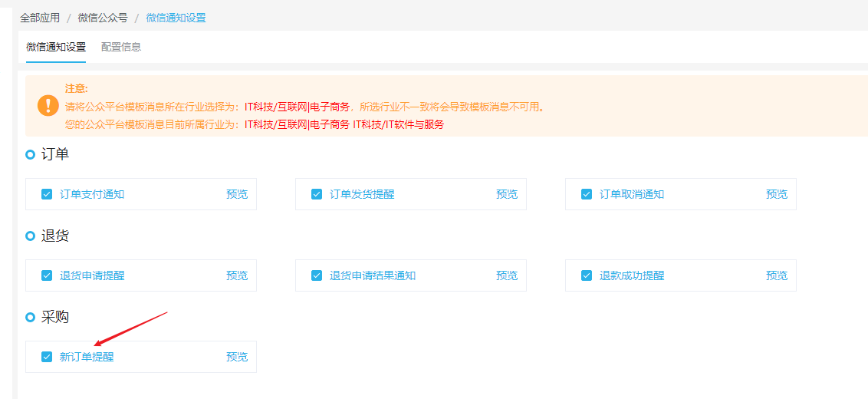This screenshot has width=868, height=399.
Task: Toggle the 退款成功提醒 checkbox
Action: [x=587, y=275]
